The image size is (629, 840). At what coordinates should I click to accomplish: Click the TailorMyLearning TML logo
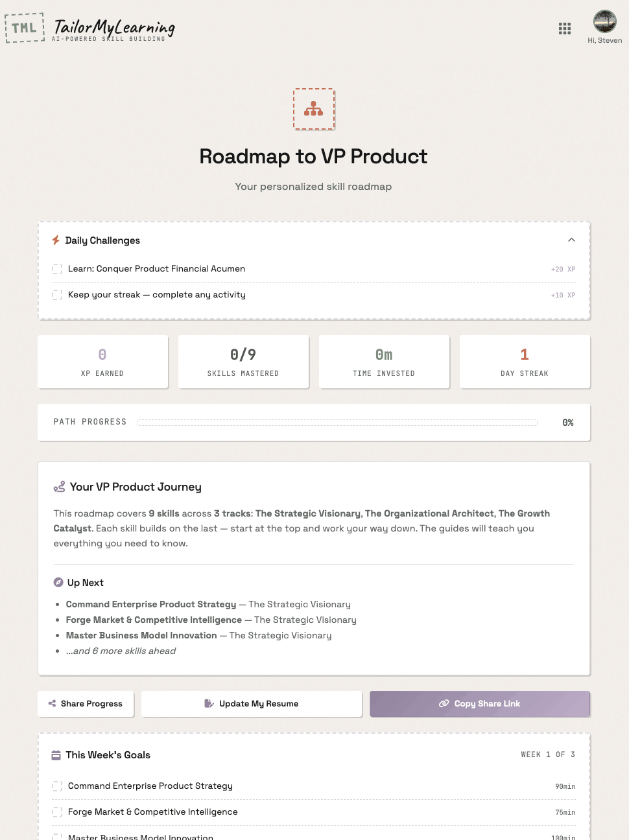tap(25, 28)
